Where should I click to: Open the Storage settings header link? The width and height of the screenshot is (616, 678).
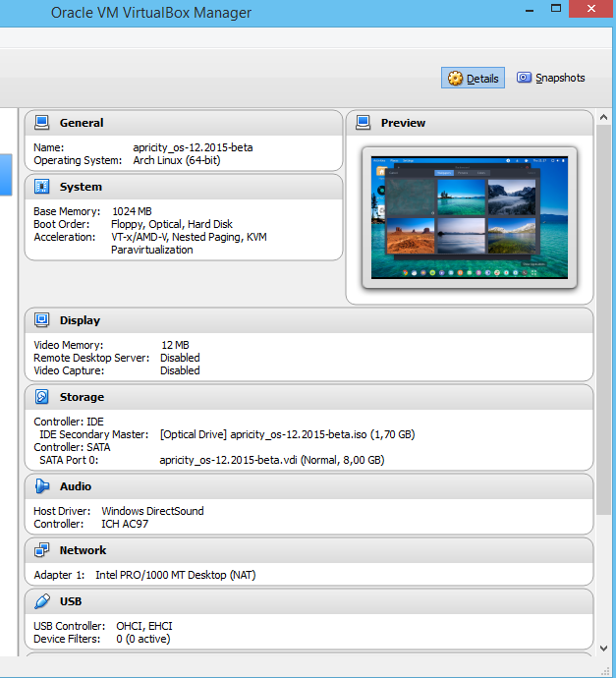click(82, 397)
